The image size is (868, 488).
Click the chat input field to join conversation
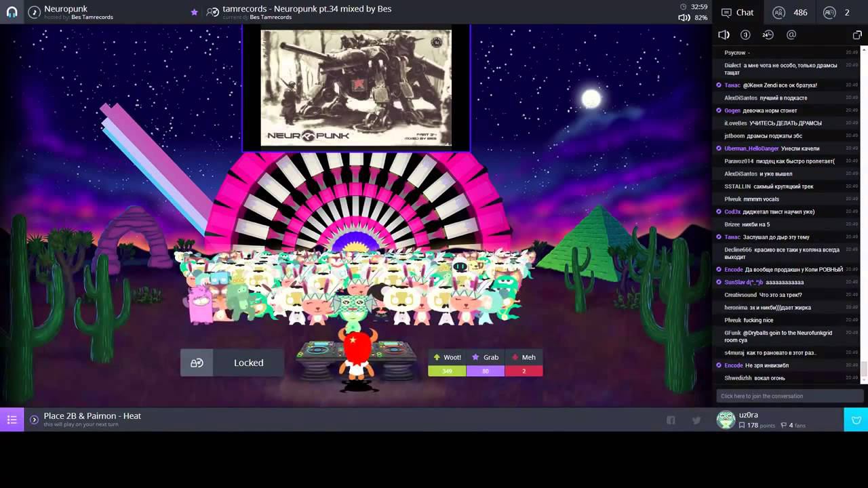[789, 396]
